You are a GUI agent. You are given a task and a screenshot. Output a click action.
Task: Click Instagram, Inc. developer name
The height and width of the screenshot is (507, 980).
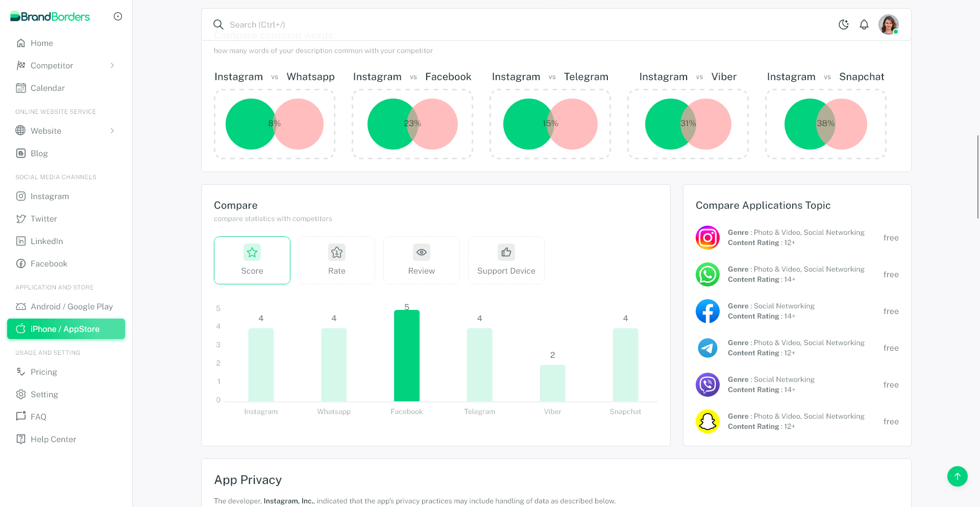[288, 501]
